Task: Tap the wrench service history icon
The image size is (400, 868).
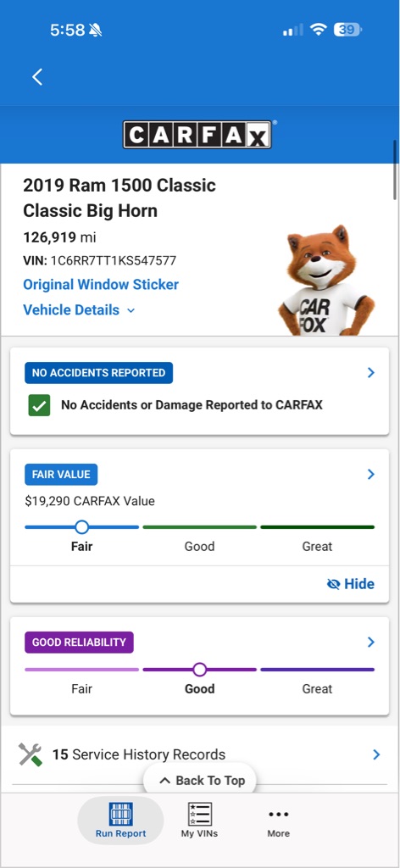Action: tap(30, 754)
